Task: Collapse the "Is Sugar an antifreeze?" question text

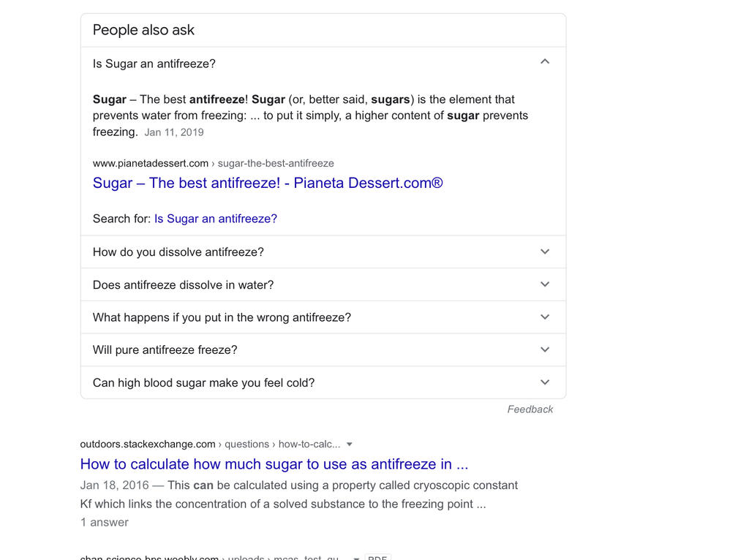Action: click(x=154, y=64)
